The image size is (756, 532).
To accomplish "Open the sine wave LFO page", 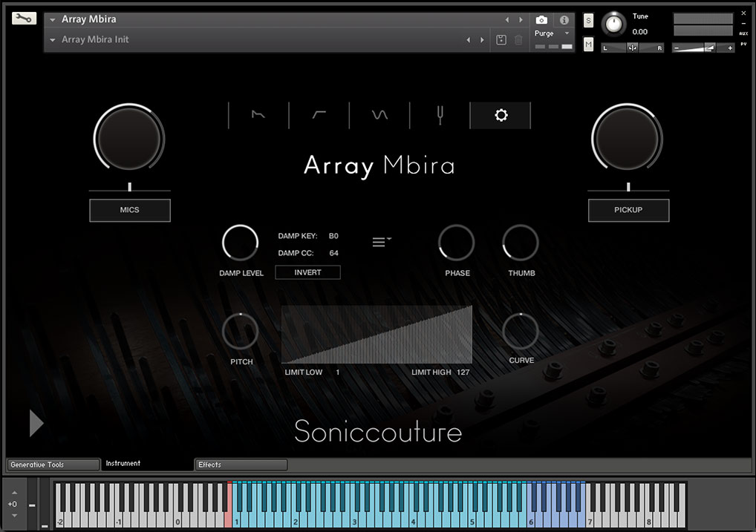I will (379, 115).
